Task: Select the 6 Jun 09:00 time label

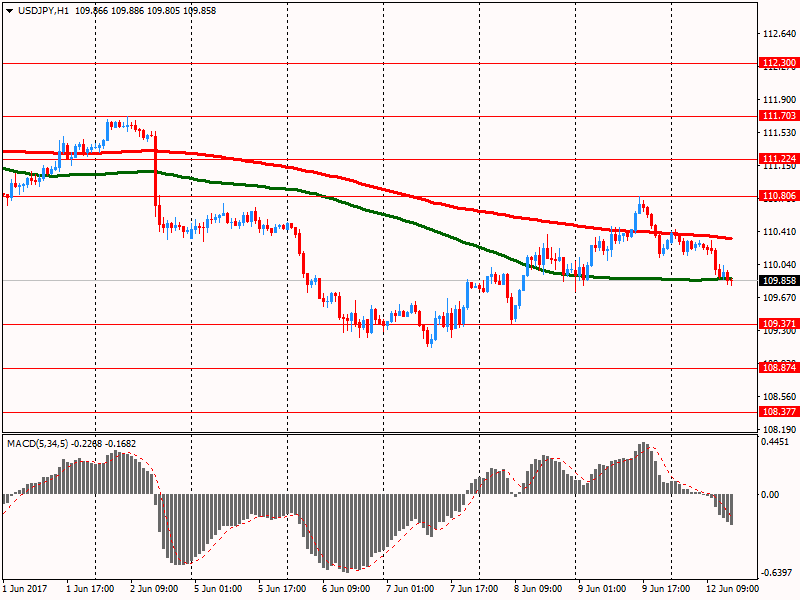Action: pos(346,589)
